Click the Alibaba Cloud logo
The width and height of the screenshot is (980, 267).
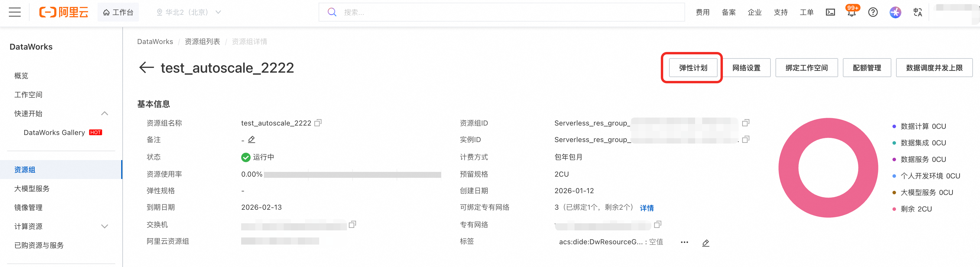[x=64, y=12]
